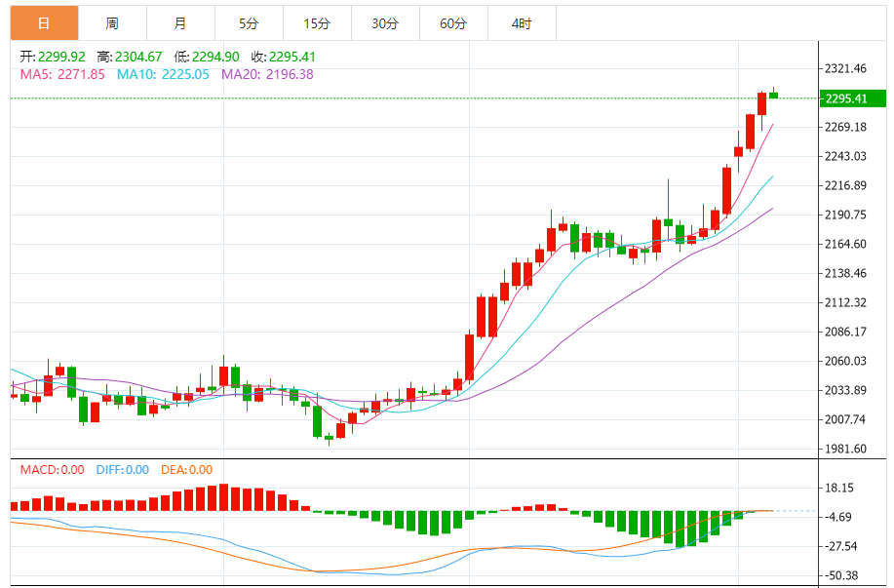The height and width of the screenshot is (588, 894).
Task: Open the 15分 timeframe tab
Action: tap(317, 23)
